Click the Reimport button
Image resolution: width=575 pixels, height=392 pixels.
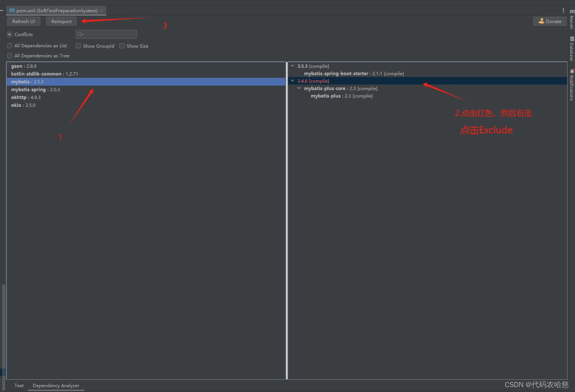pyautogui.click(x=61, y=21)
